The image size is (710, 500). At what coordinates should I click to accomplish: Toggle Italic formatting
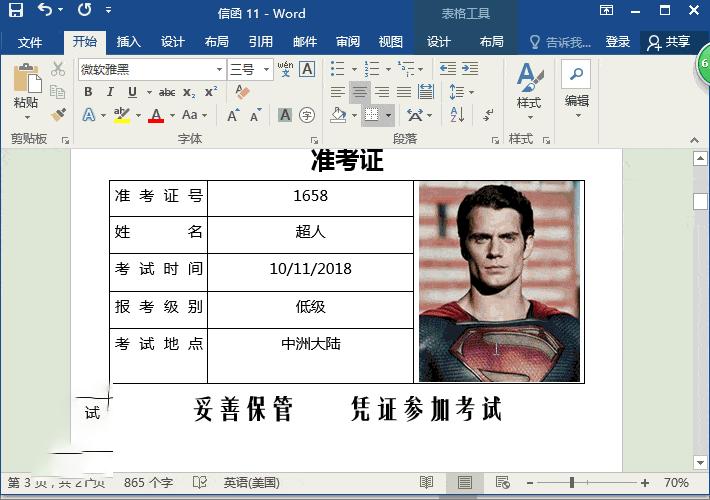point(110,92)
